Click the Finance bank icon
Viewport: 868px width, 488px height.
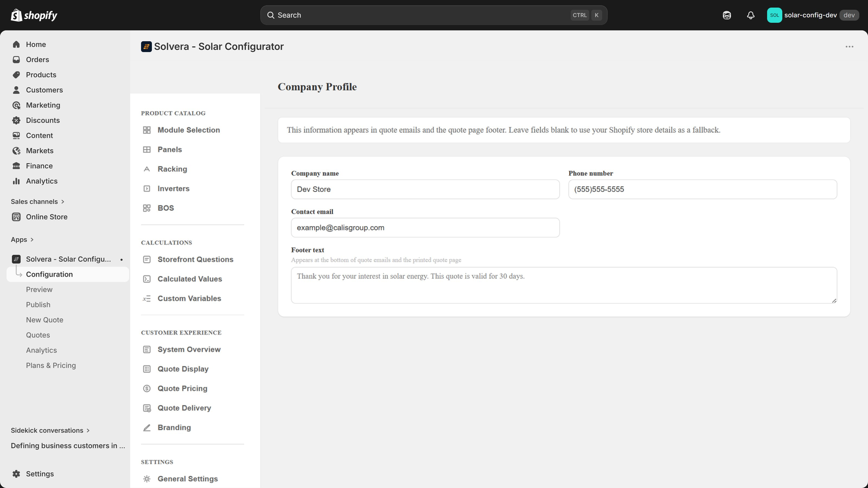(x=16, y=166)
